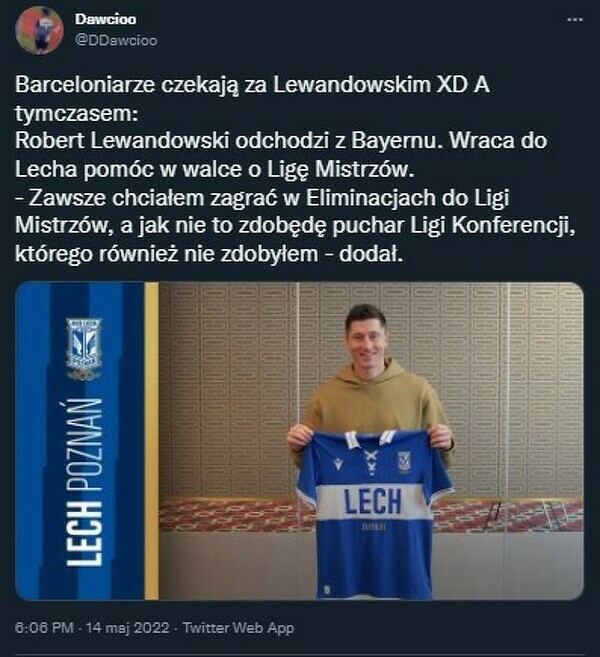600x657 pixels.
Task: Click the vertical LECH POZNAŃ banner text
Action: (x=84, y=482)
